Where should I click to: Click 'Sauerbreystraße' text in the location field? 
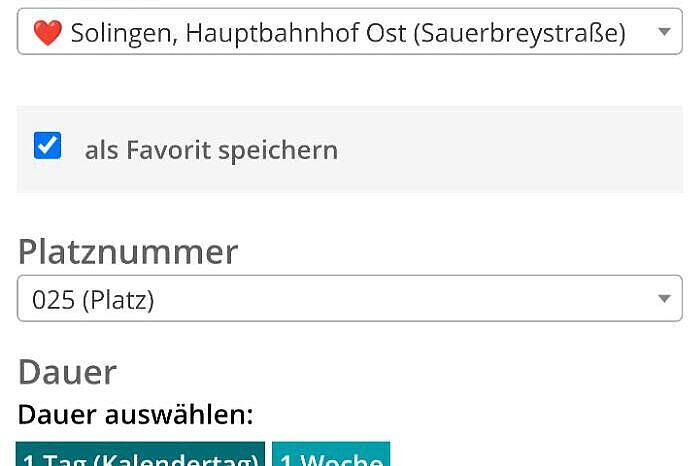click(520, 33)
